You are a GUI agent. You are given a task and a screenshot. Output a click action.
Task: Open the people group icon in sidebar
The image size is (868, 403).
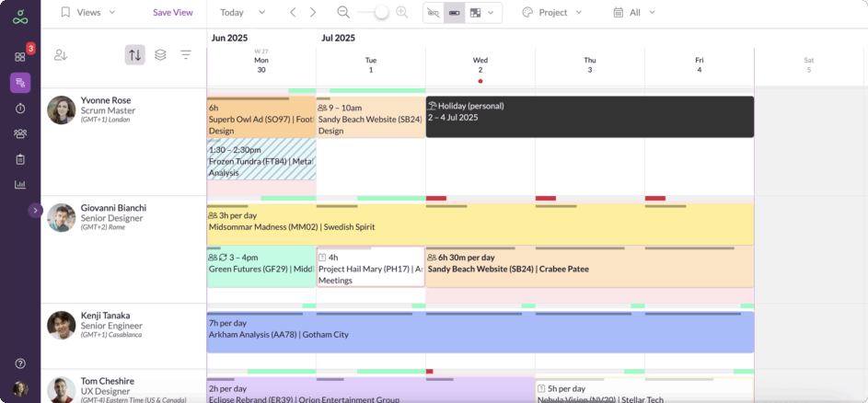pos(20,133)
